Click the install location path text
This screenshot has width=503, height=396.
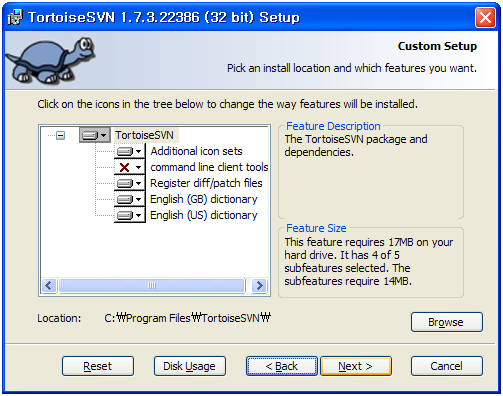pos(188,318)
